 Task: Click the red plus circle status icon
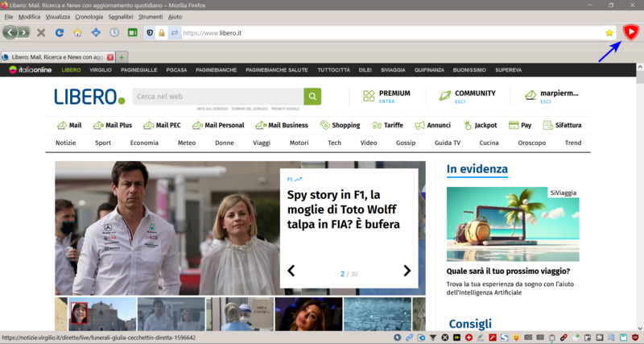click(469, 338)
